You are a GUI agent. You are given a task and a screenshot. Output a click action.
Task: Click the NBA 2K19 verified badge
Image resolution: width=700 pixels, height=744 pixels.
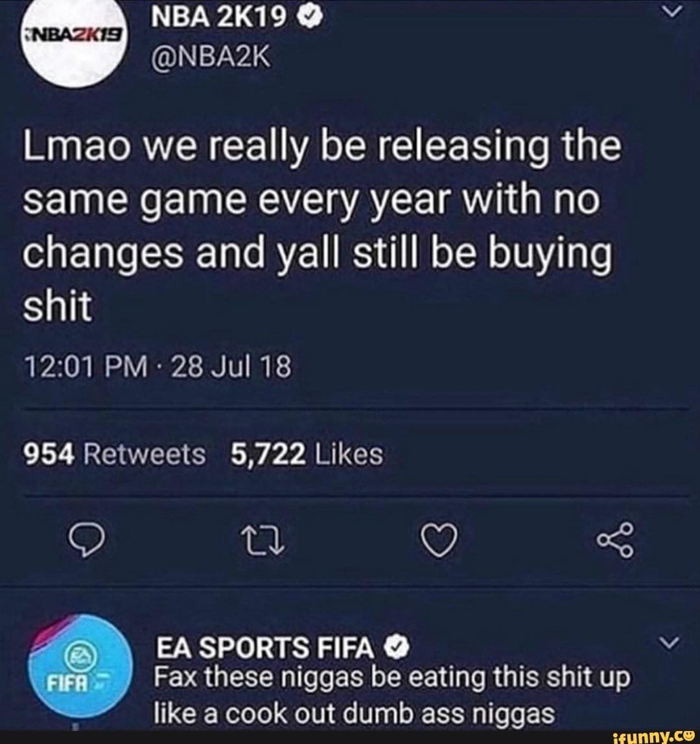(x=309, y=17)
